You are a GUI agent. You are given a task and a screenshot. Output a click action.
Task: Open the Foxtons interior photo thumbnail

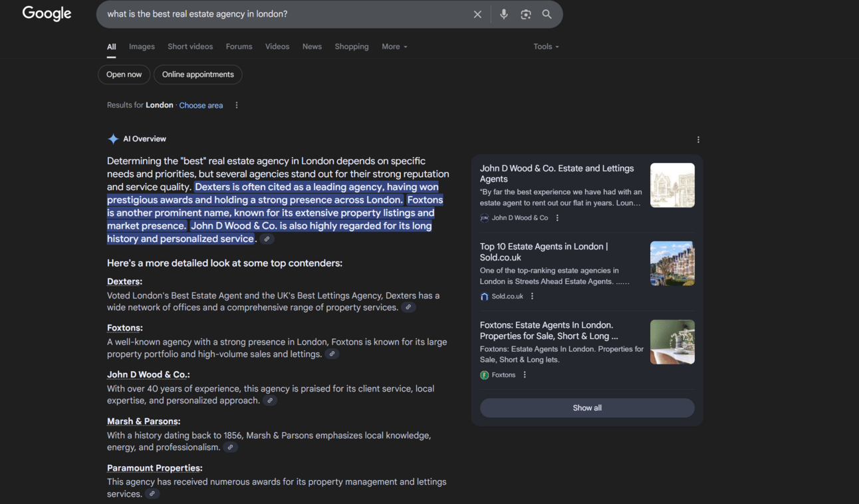(x=672, y=342)
